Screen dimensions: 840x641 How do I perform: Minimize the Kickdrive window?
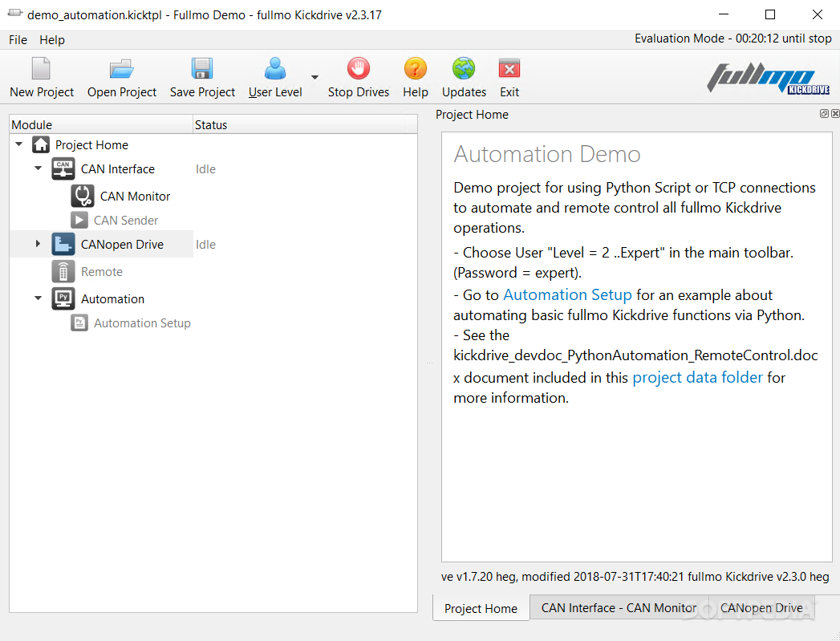(x=723, y=14)
